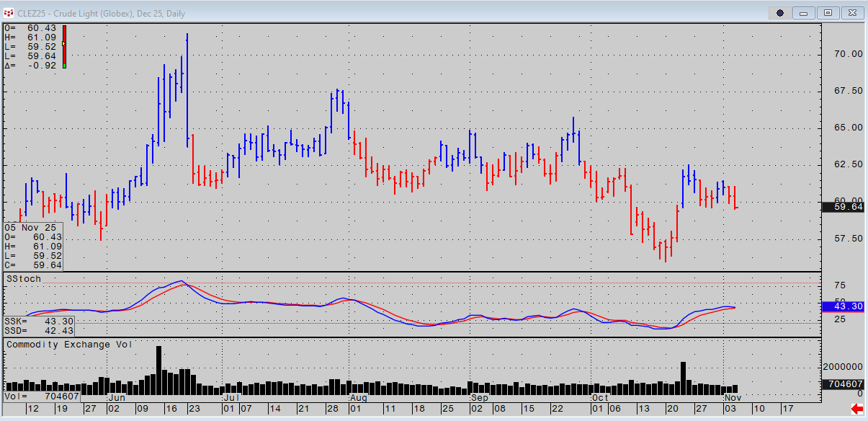Click the O= 60.43 value at top left

pos(30,27)
